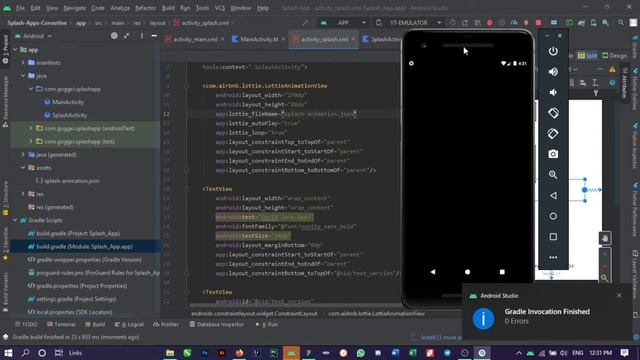This screenshot has height=360, width=640.
Task: Open Android project view dropdown
Action: click(33, 36)
